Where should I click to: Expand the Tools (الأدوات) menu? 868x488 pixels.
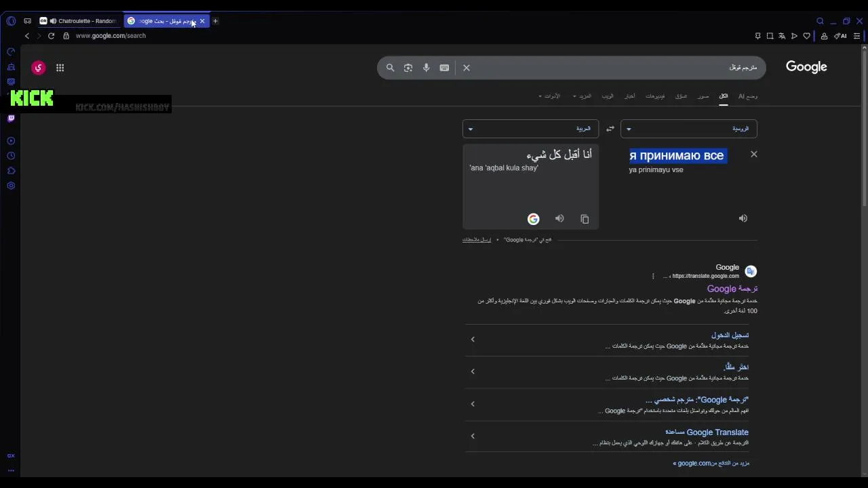(549, 96)
